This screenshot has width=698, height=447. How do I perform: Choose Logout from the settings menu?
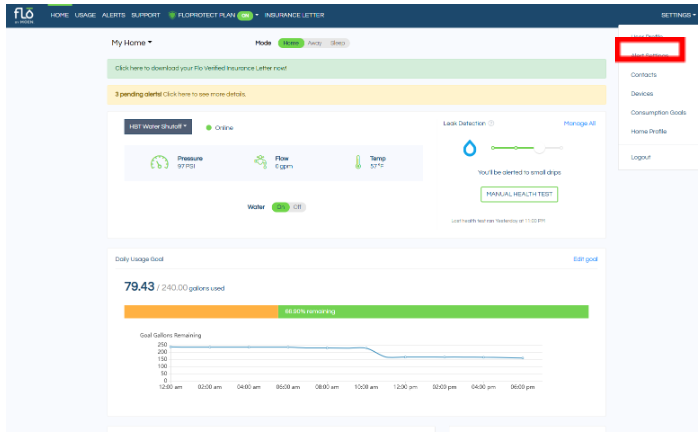coord(641,158)
